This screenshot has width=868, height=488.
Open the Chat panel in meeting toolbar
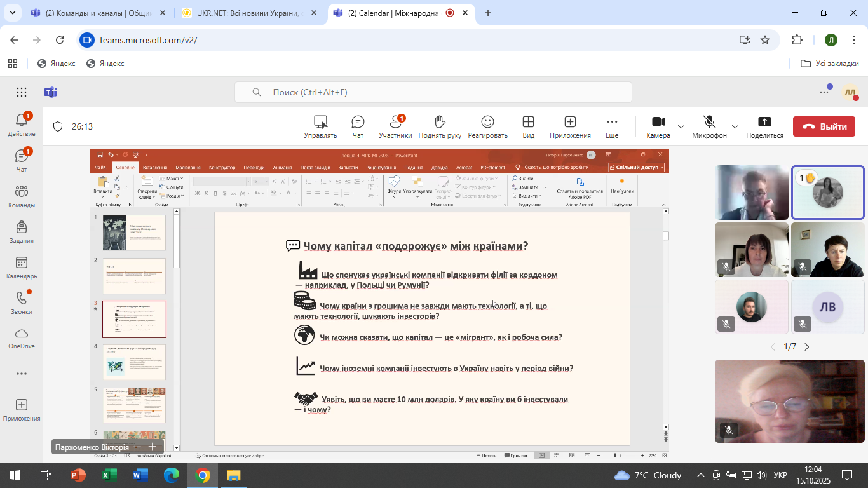pos(358,126)
